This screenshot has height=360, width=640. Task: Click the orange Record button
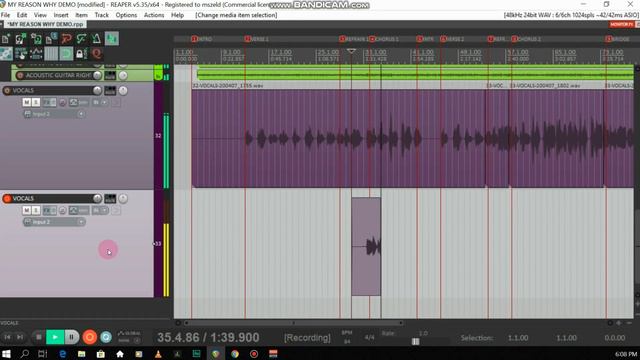(x=89, y=337)
